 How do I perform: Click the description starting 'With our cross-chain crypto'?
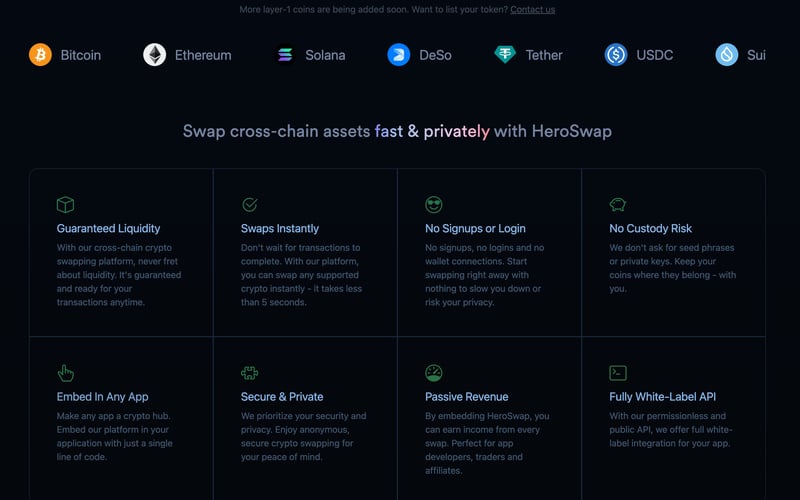click(119, 275)
